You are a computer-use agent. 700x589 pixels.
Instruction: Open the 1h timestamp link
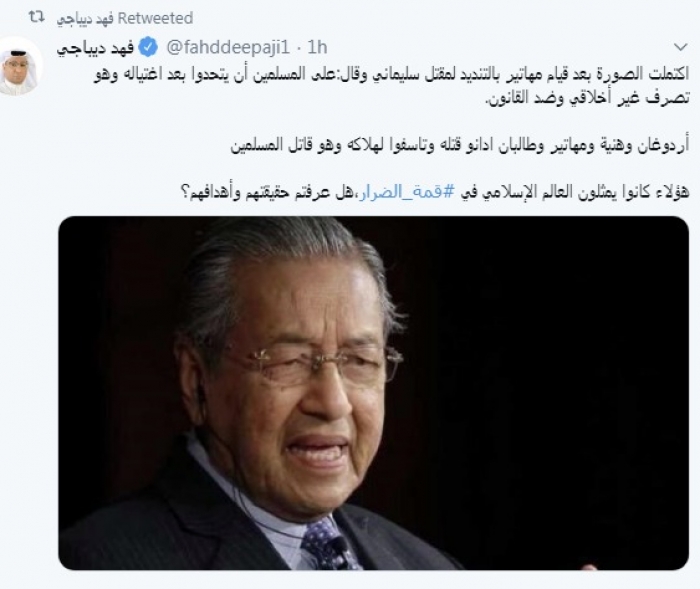[317, 47]
